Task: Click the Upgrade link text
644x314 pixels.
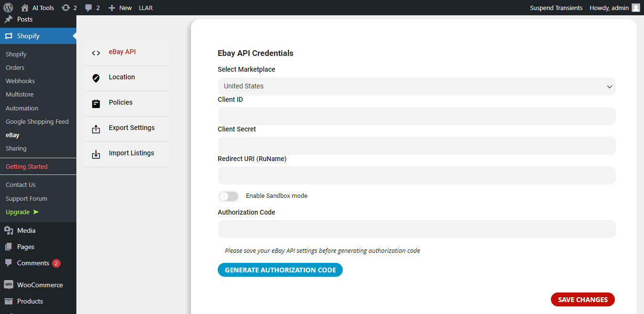Action: [18, 212]
